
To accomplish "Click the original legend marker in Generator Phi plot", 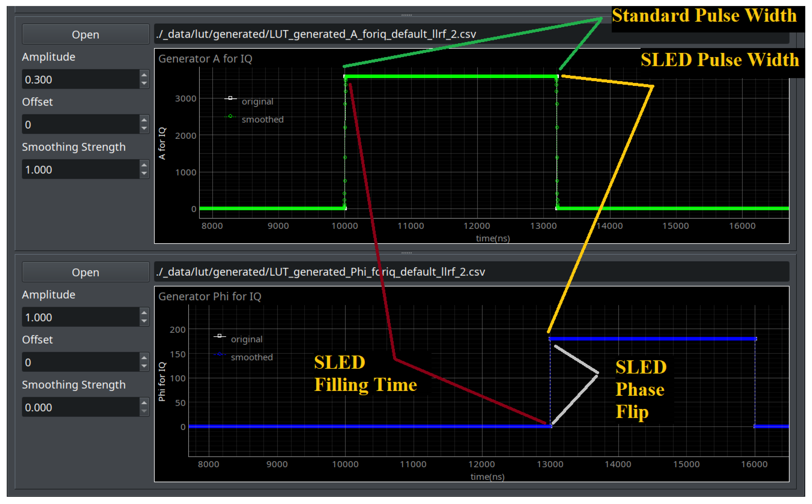I will point(219,336).
